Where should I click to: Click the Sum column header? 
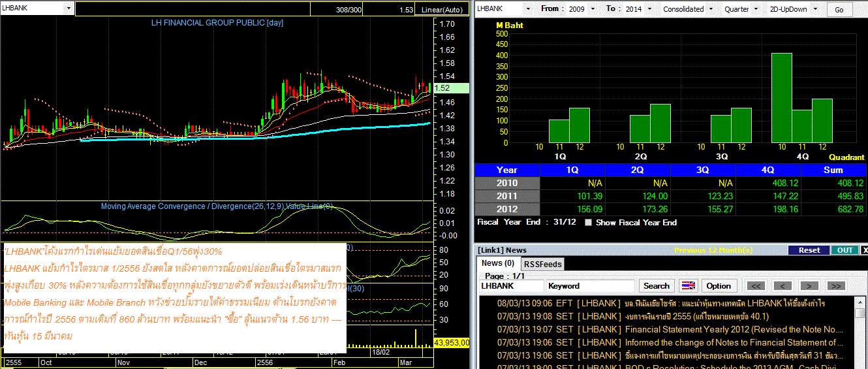coord(833,170)
